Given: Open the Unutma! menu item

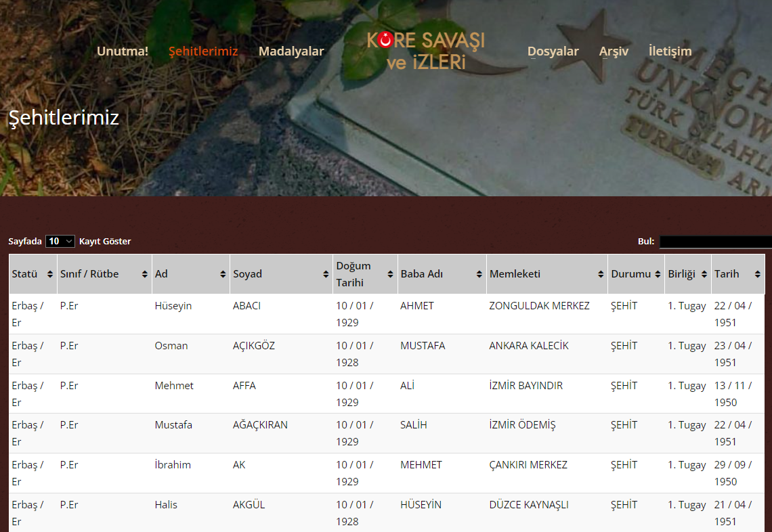Looking at the screenshot, I should coord(123,51).
